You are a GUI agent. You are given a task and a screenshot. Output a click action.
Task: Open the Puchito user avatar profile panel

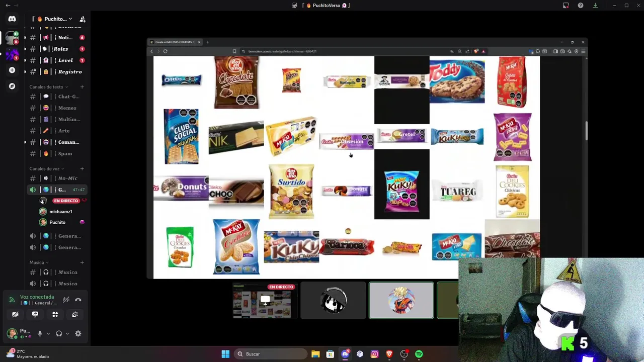pos(12,333)
